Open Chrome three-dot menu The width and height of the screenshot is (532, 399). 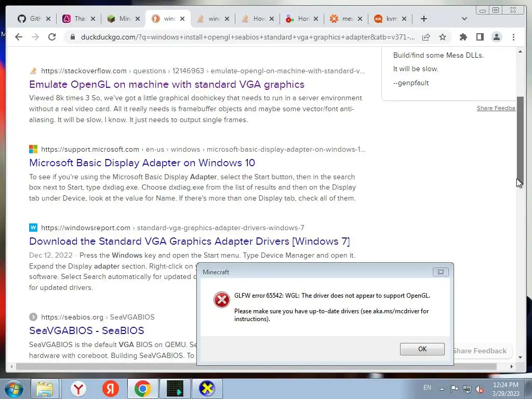[513, 37]
